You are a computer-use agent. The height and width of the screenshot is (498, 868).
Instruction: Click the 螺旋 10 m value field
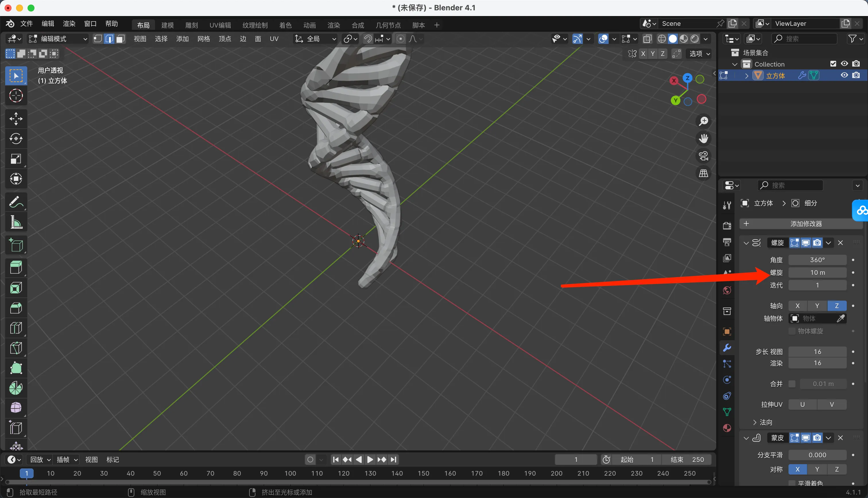(817, 273)
